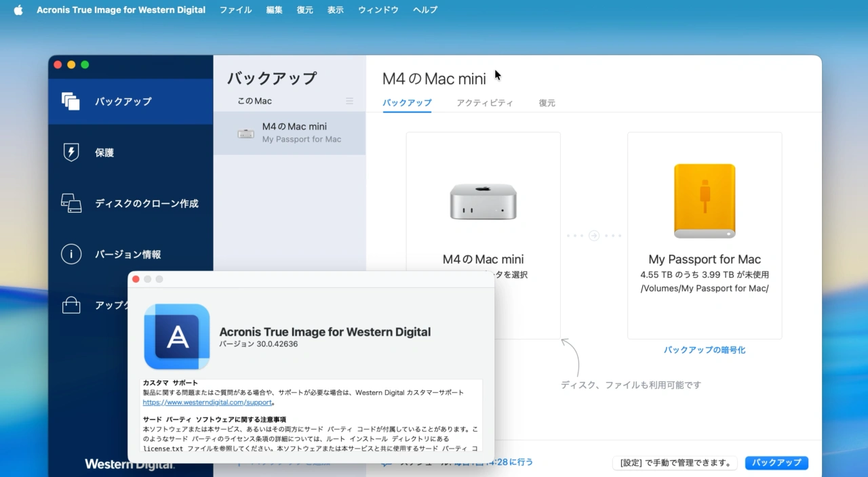Open the list options icon beside このMac
868x477 pixels.
(x=350, y=101)
